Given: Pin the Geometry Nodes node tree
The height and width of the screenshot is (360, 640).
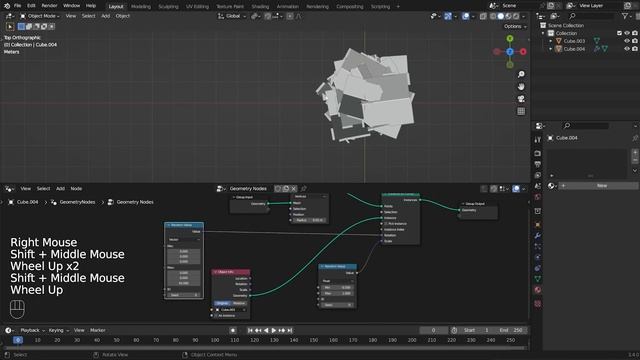Looking at the screenshot, I should pyautogui.click(x=303, y=189).
